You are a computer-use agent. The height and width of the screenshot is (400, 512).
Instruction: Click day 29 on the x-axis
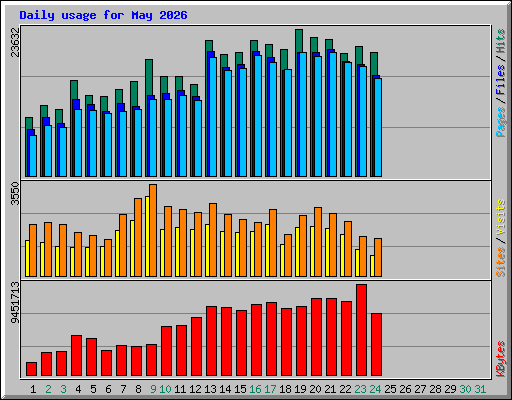click(450, 389)
